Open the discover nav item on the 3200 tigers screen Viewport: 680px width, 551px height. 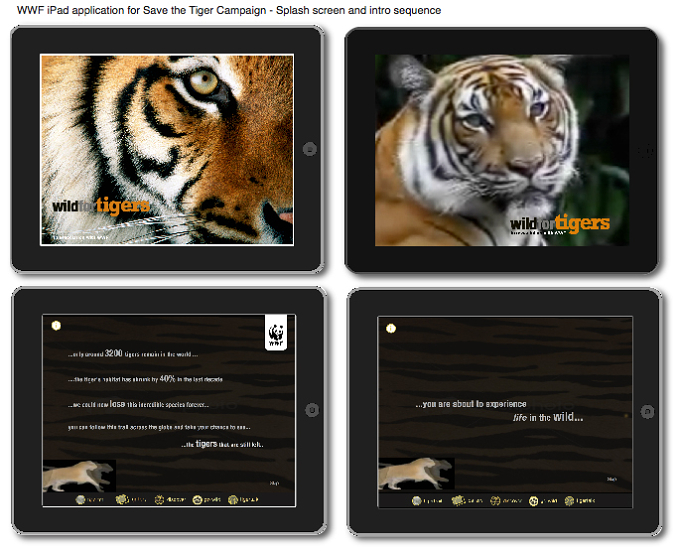click(x=170, y=499)
